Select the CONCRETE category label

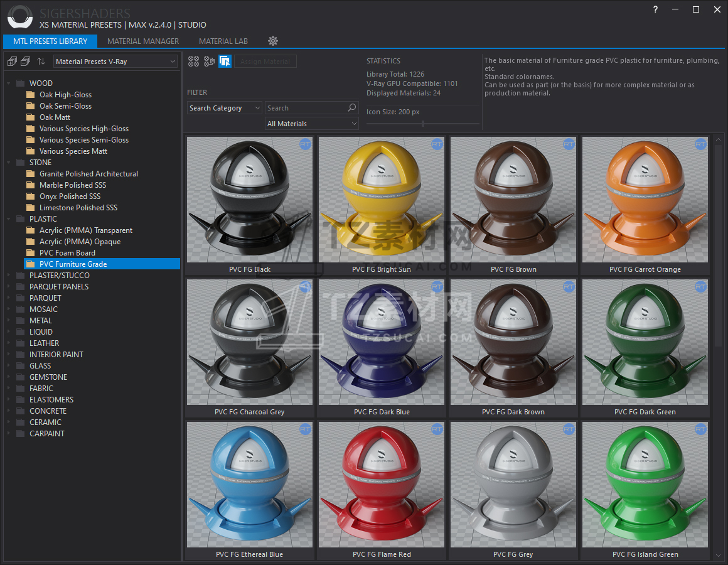(48, 411)
